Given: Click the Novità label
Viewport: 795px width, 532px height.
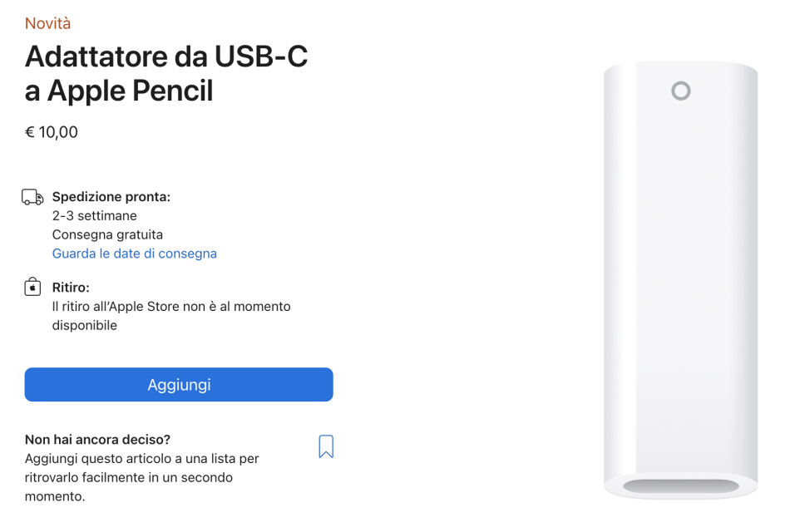Looking at the screenshot, I should pyautogui.click(x=47, y=23).
